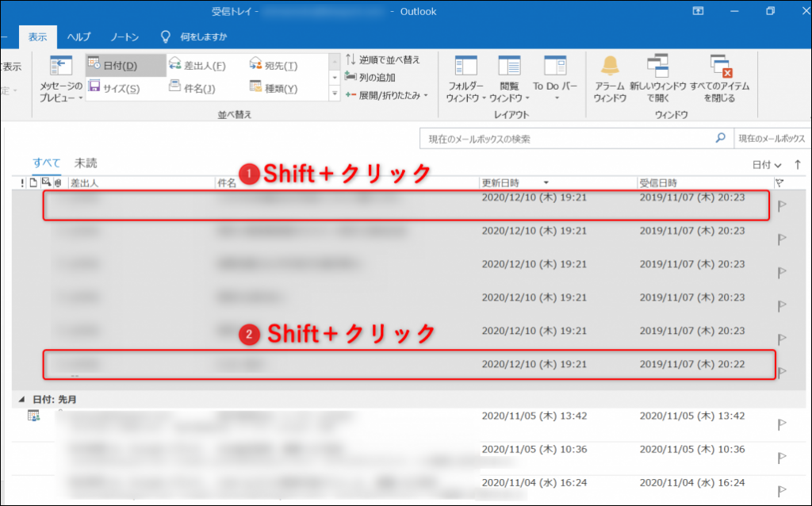Expand the arrangement gallery more arrow
Viewport: 812px width, 506px height.
pos(335,94)
